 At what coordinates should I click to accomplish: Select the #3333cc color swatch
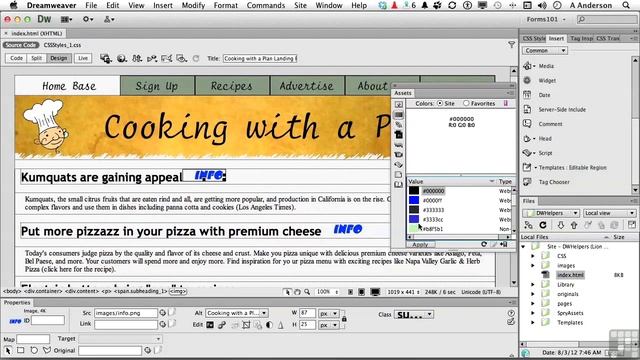[414, 219]
